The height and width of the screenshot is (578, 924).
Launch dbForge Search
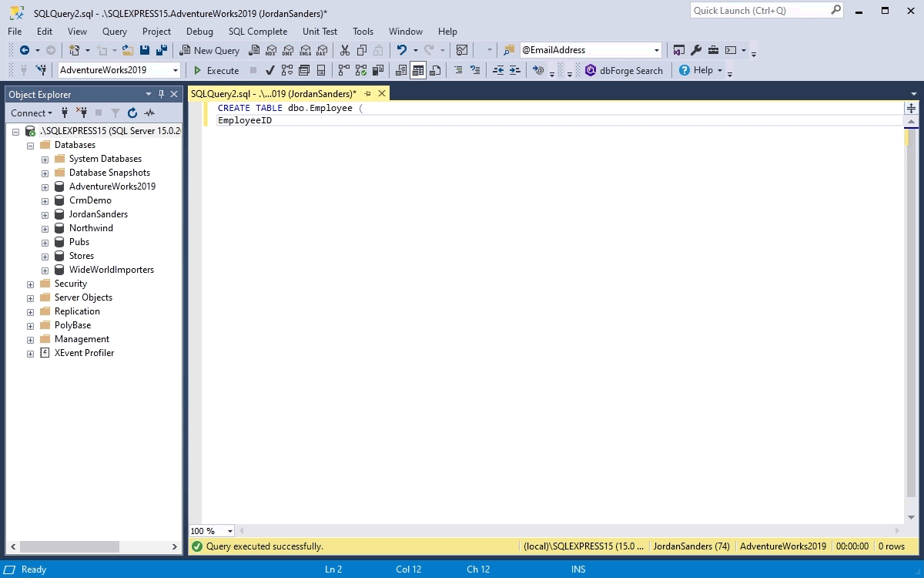click(x=624, y=70)
